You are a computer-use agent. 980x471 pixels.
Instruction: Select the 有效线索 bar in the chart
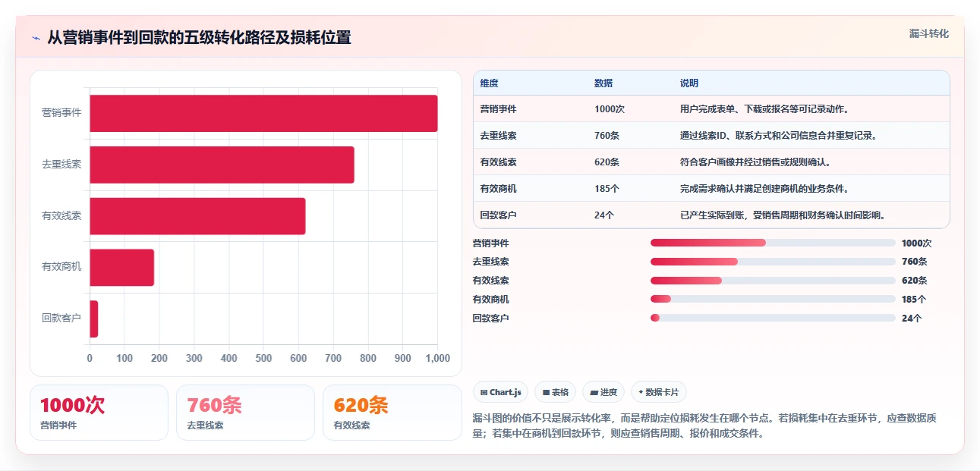coord(197,216)
